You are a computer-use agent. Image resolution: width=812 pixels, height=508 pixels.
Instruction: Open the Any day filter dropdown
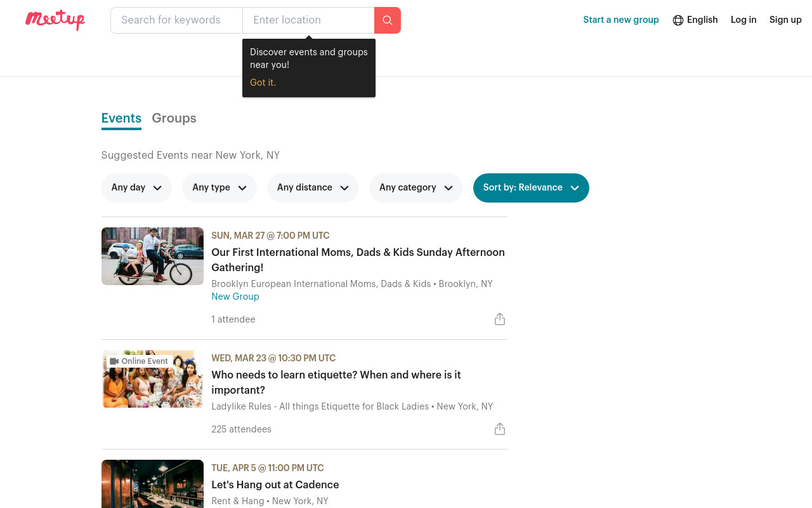[x=136, y=188]
